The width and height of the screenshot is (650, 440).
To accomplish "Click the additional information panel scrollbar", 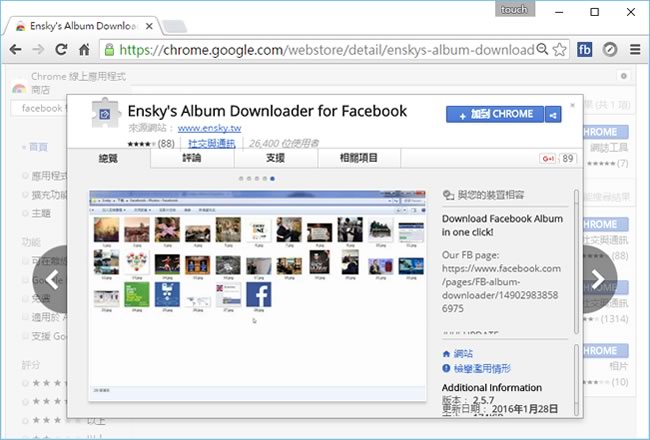I will [576, 379].
